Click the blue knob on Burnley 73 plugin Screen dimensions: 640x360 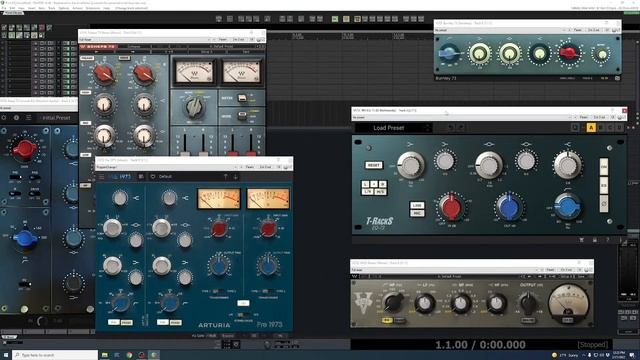click(449, 53)
